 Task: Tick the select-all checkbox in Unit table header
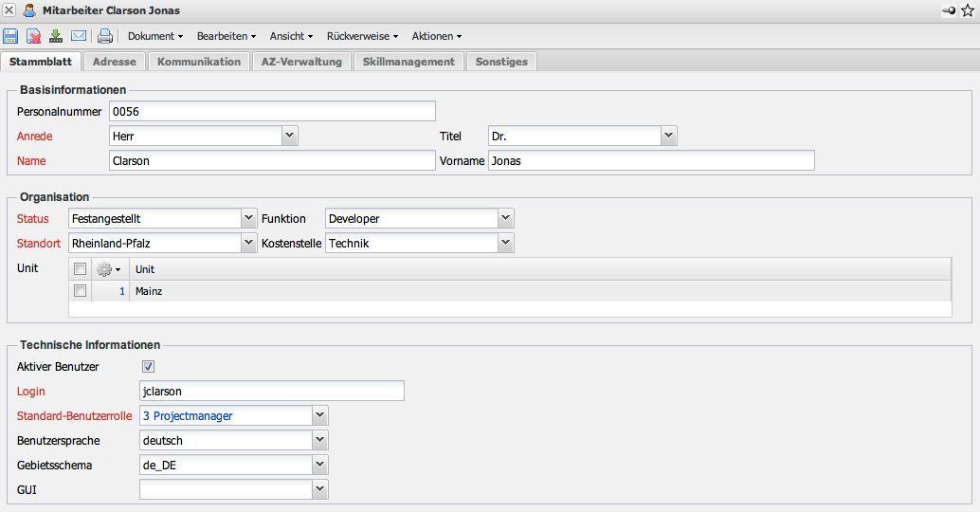81,269
